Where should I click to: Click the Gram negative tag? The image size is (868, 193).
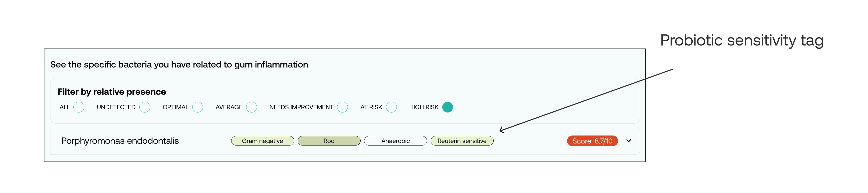[x=262, y=141]
